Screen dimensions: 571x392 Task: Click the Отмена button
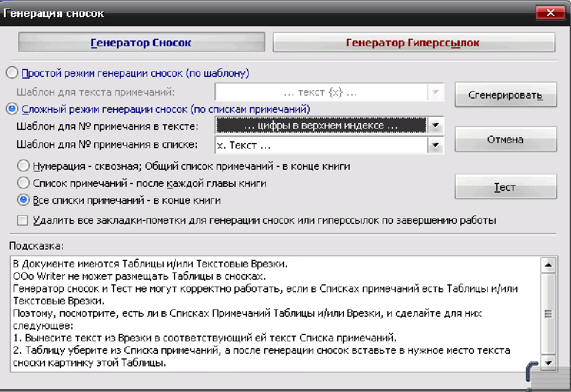[x=505, y=140]
